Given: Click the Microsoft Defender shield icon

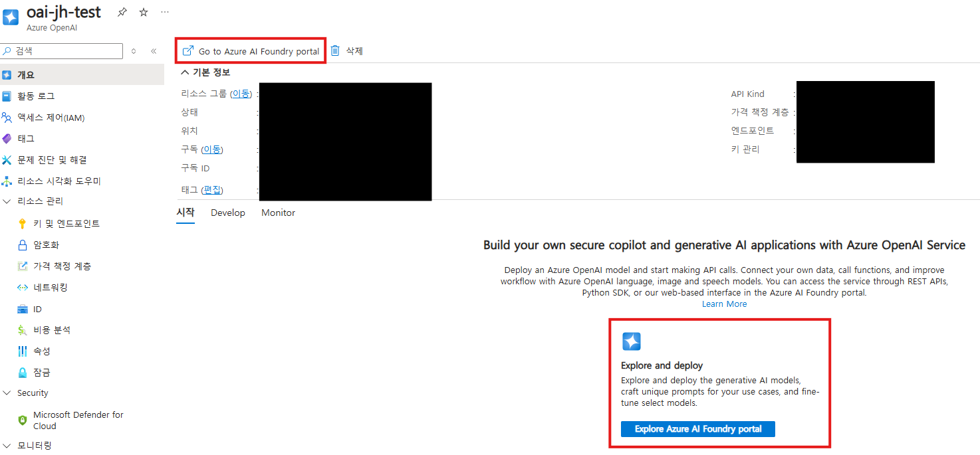Looking at the screenshot, I should (x=23, y=420).
